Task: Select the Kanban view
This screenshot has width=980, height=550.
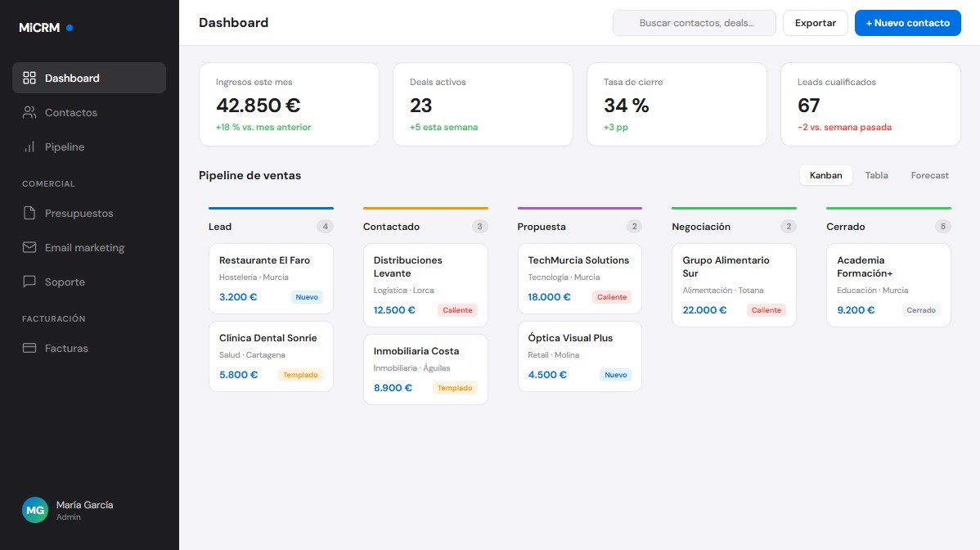Action: click(x=825, y=175)
